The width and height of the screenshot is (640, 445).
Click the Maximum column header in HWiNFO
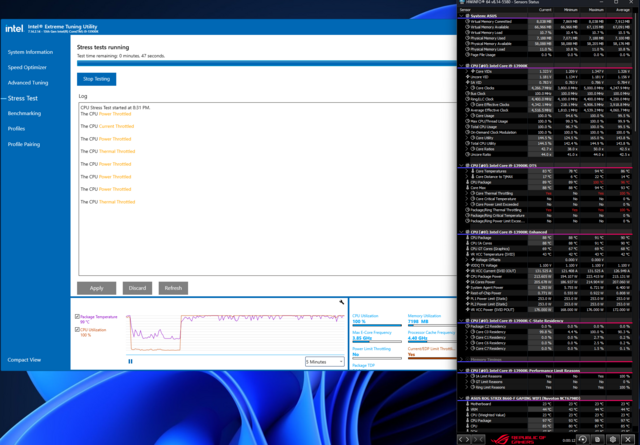click(x=596, y=10)
